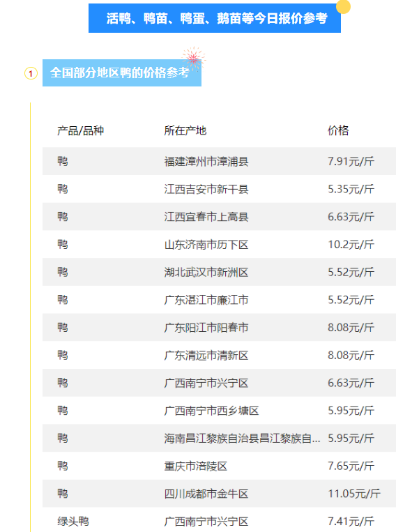This screenshot has height=532, width=419.
Task: Select the 江西吉安市新干县 row location
Action: [206, 189]
